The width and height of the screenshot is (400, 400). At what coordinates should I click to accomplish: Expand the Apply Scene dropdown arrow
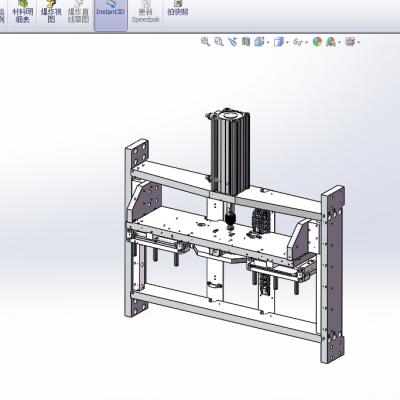339,42
